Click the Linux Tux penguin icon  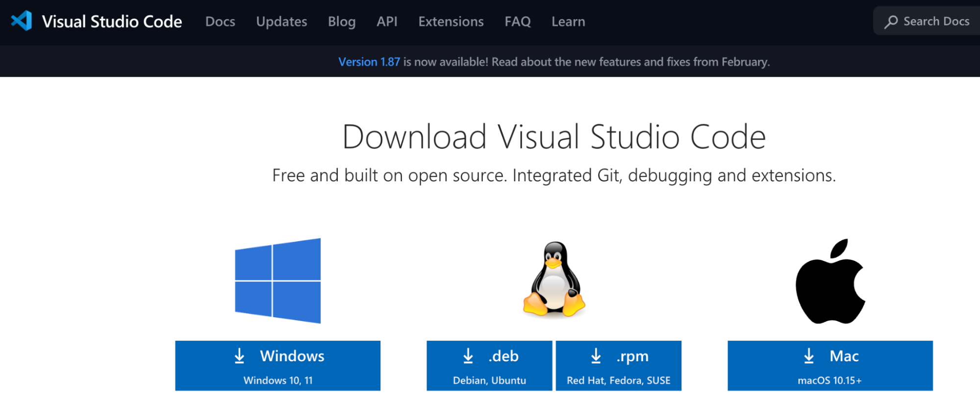coord(554,279)
